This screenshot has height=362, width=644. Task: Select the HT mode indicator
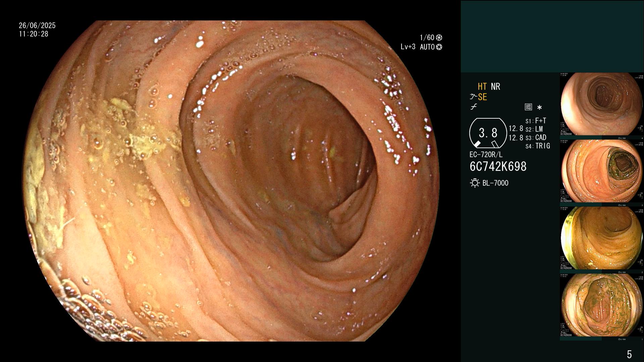click(x=482, y=87)
